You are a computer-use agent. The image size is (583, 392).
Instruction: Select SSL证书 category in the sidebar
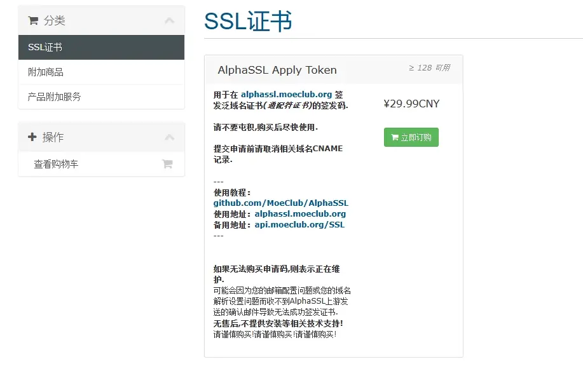[101, 47]
